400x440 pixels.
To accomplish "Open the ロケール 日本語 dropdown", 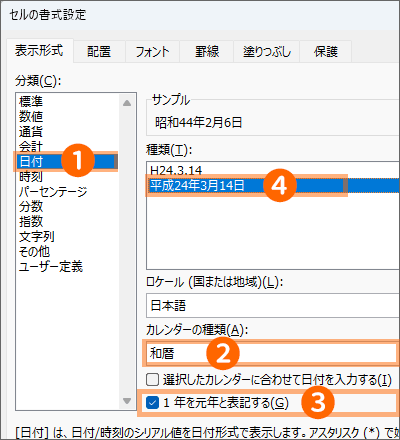I will [x=273, y=306].
